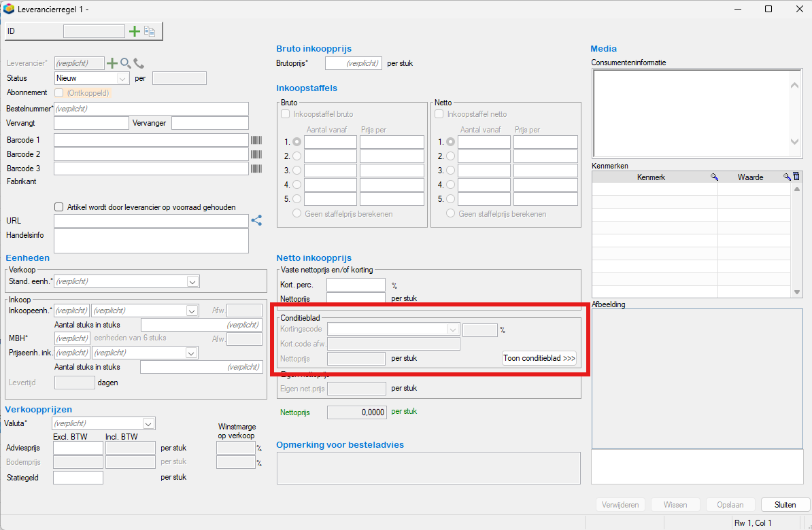Select Bruto staffel radio option 2

point(297,156)
